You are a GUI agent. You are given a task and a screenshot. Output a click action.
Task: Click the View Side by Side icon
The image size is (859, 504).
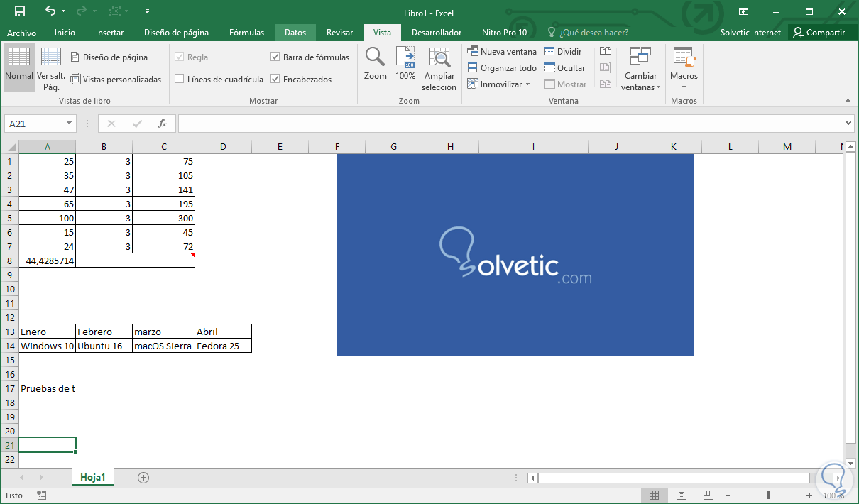click(606, 51)
